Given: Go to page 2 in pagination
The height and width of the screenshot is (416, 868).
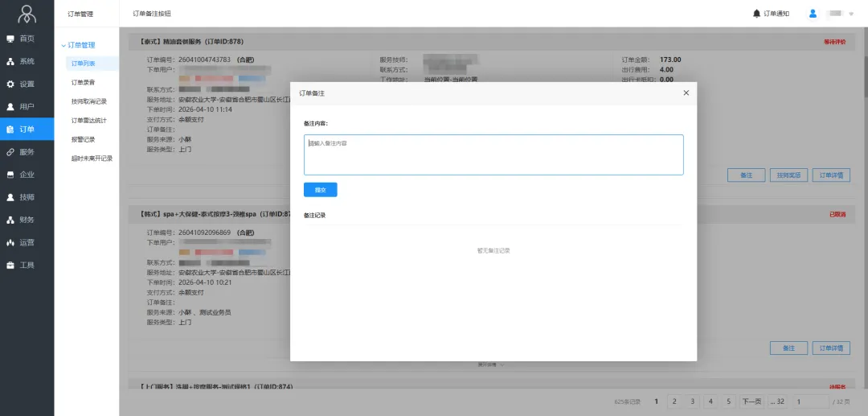Looking at the screenshot, I should (674, 401).
